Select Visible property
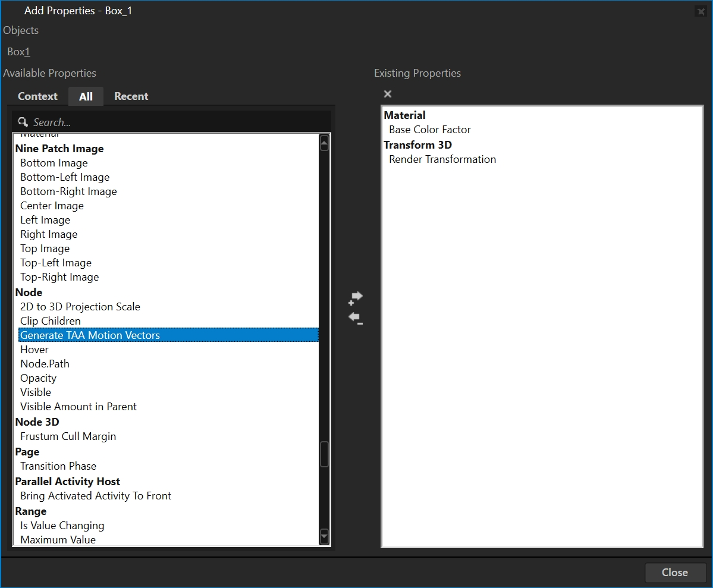The image size is (713, 588). 36,392
